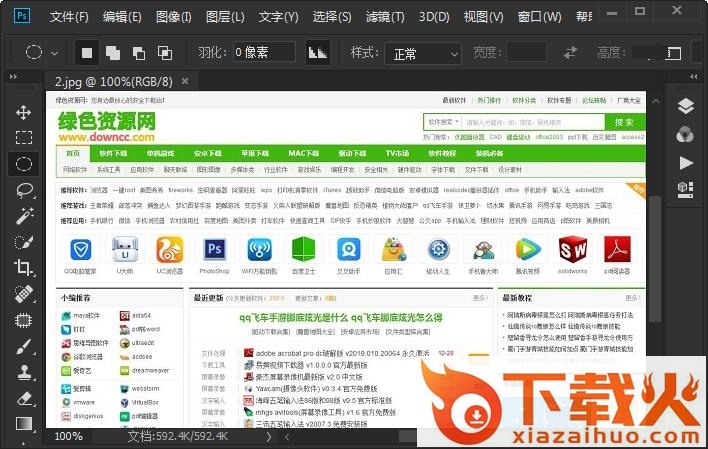Collapse the right panel double-arrow
Image resolution: width=708 pixels, height=449 pixels.
pyautogui.click(x=694, y=77)
